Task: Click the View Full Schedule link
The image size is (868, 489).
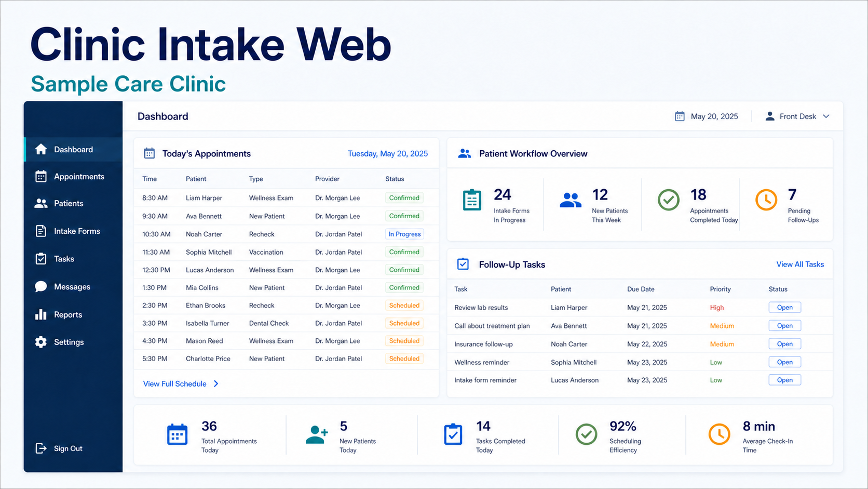Action: tap(175, 384)
